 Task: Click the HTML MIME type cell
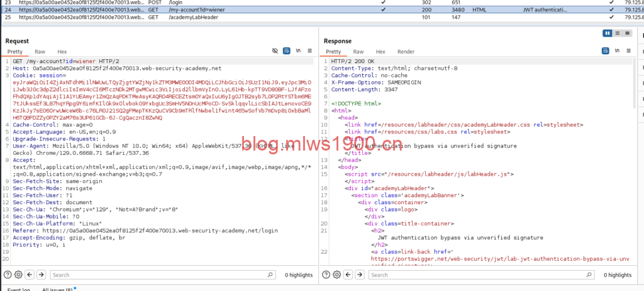click(479, 9)
